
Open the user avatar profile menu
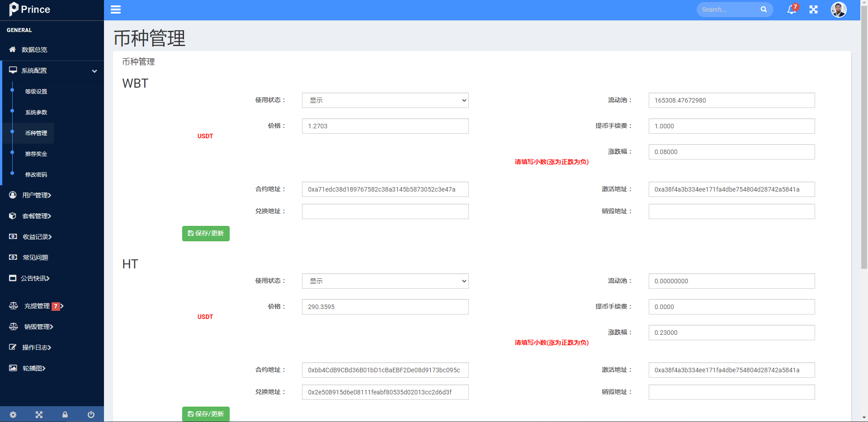tap(839, 9)
